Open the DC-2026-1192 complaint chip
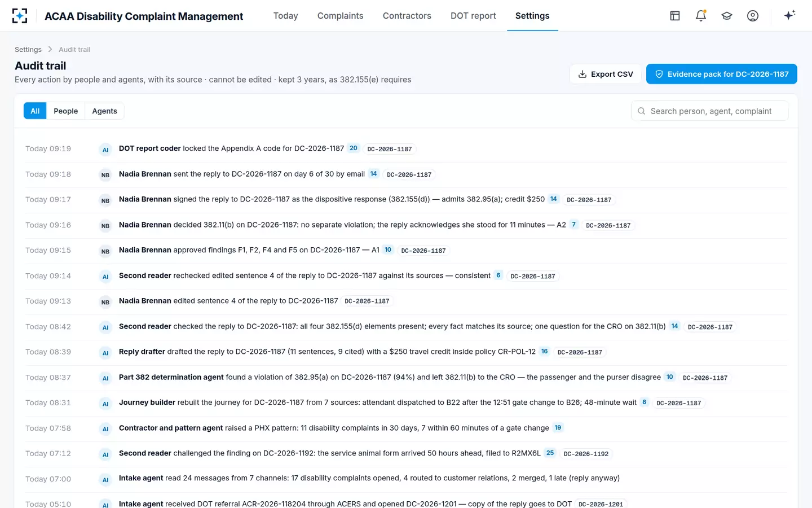 coord(586,454)
